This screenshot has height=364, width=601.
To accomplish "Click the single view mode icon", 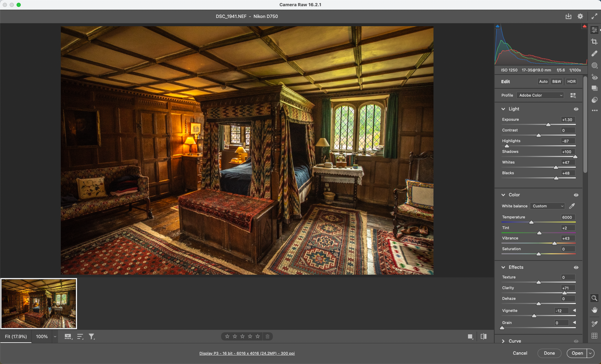I will click(470, 336).
